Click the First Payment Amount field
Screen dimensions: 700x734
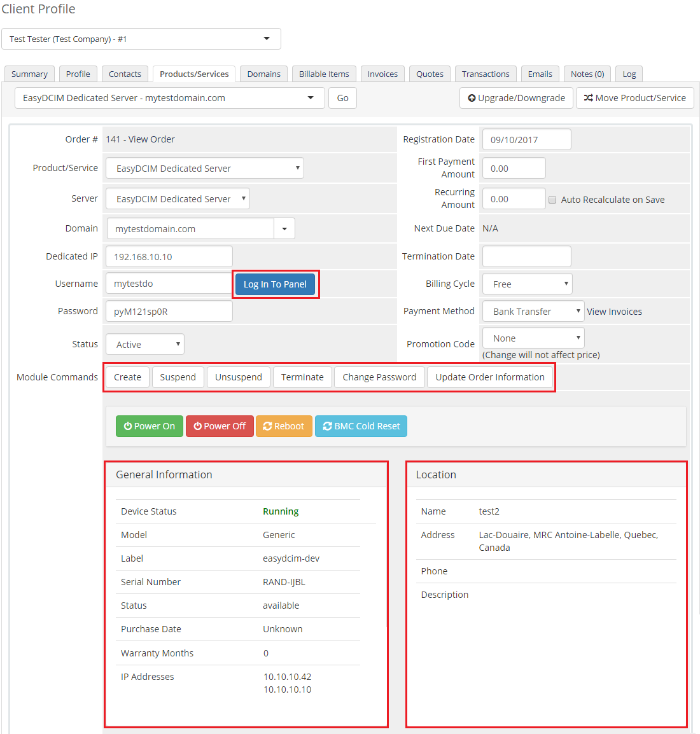click(x=514, y=168)
